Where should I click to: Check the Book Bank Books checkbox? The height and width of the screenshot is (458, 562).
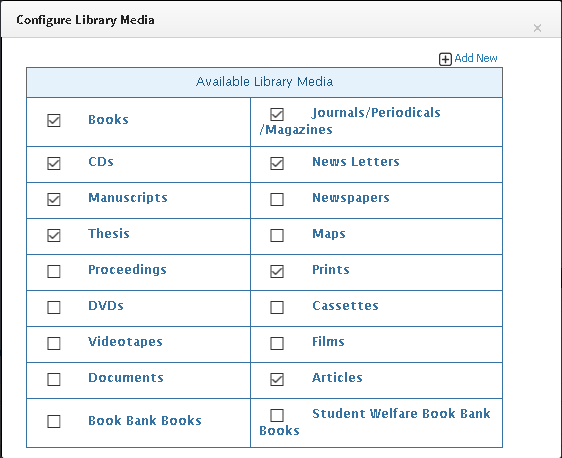[54, 421]
